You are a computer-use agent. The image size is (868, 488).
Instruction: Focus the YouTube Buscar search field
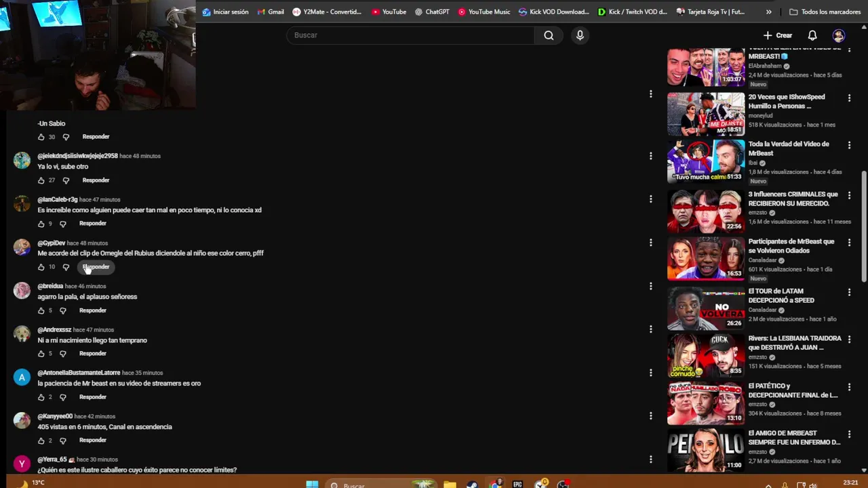(410, 35)
